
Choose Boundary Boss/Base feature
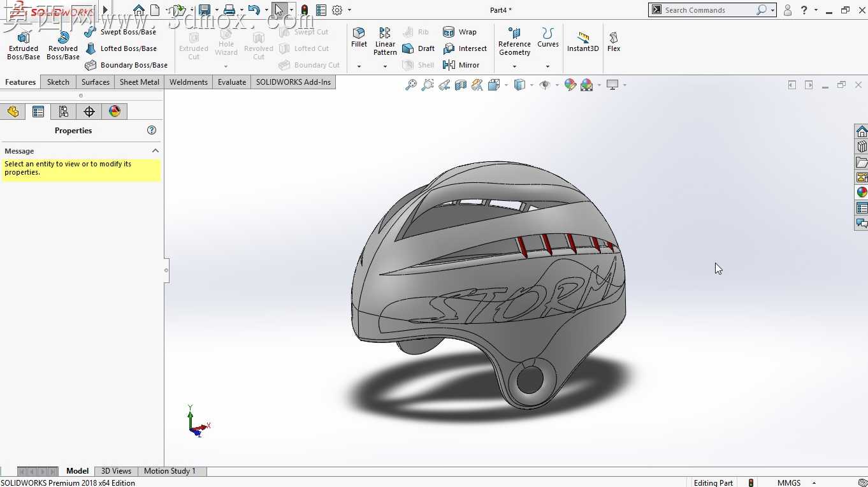click(126, 65)
